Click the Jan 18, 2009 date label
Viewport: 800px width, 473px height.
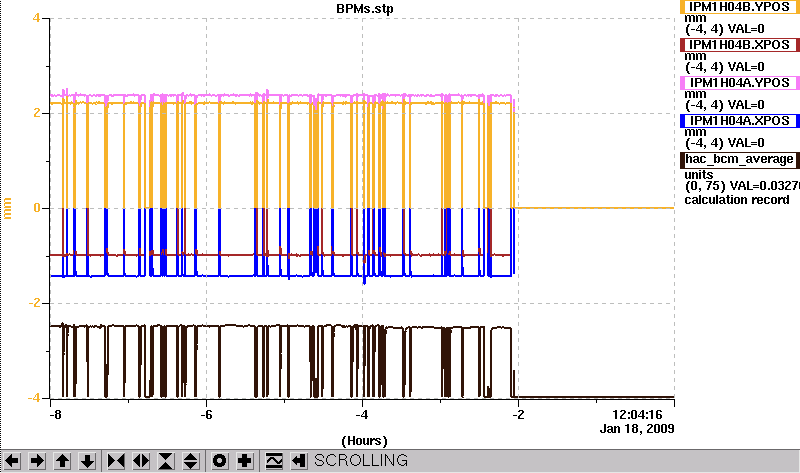tap(637, 429)
